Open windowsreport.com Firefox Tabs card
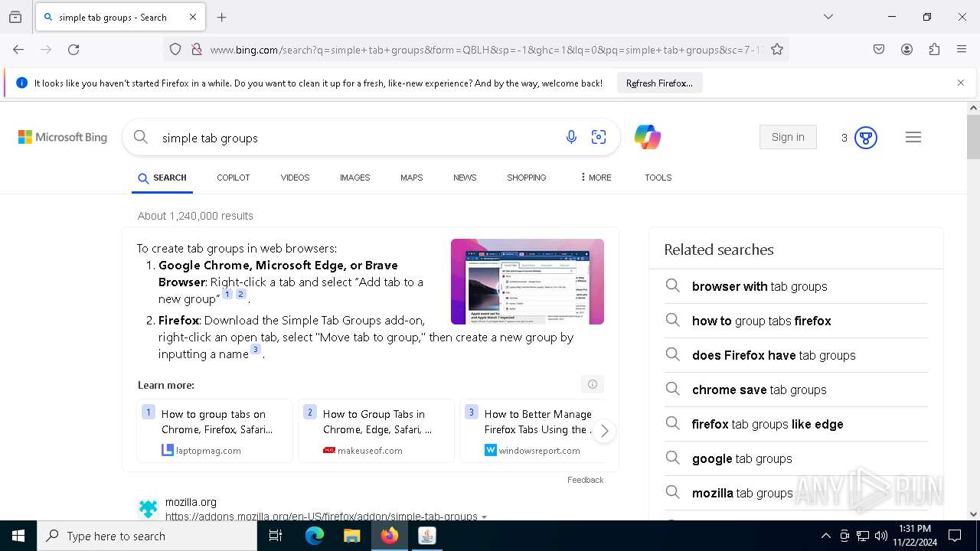The height and width of the screenshot is (551, 980). click(x=533, y=431)
